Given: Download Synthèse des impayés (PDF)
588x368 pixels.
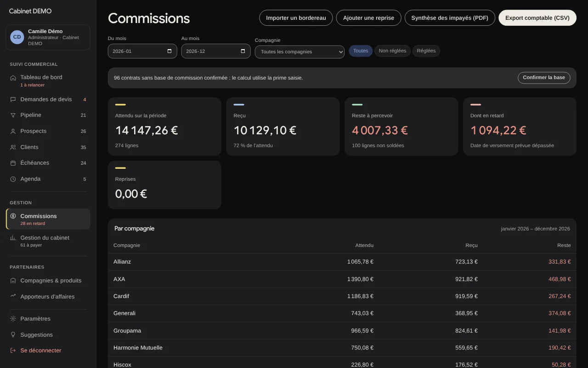Looking at the screenshot, I should [x=450, y=18].
